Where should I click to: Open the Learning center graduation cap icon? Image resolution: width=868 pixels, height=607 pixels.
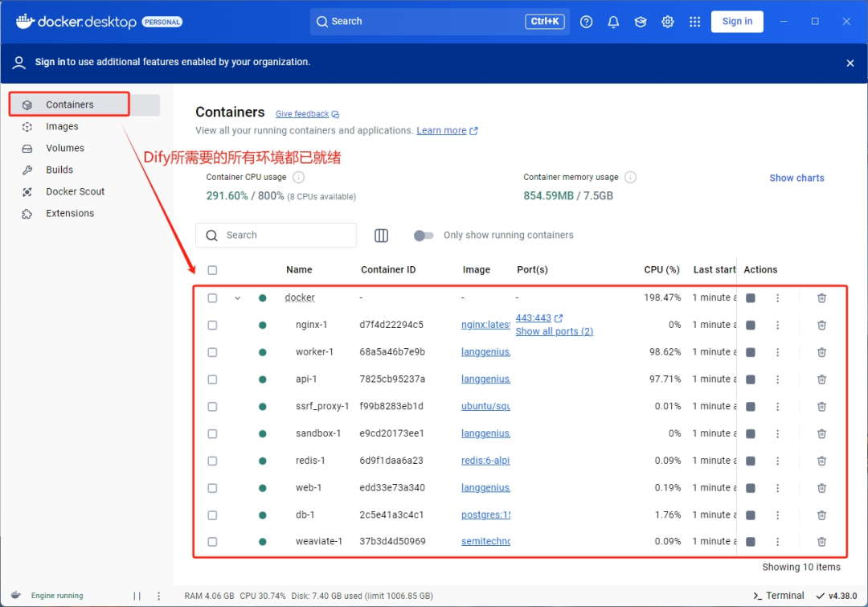641,22
